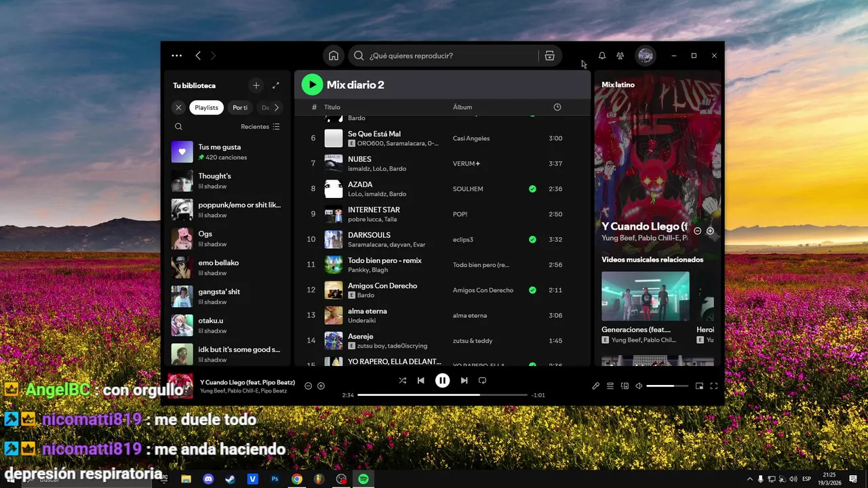The width and height of the screenshot is (868, 488).
Task: Hide song with right panel minus icon
Action: click(697, 231)
